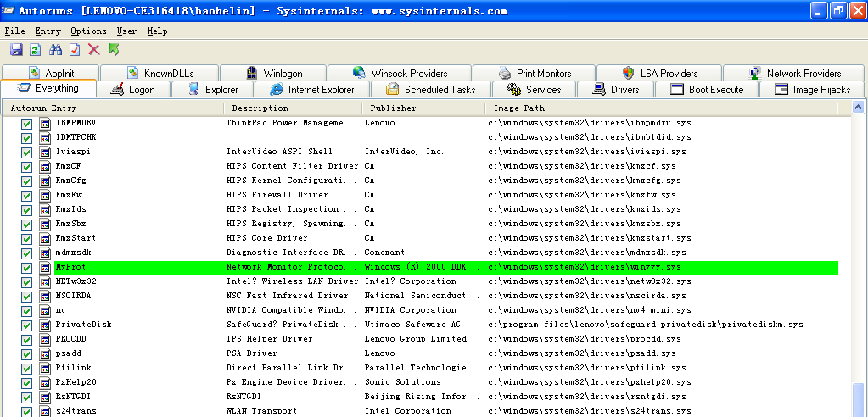Viewport: 868px width, 417px height.
Task: Select the 'WLAN Transport' description cell
Action: pyautogui.click(x=261, y=411)
